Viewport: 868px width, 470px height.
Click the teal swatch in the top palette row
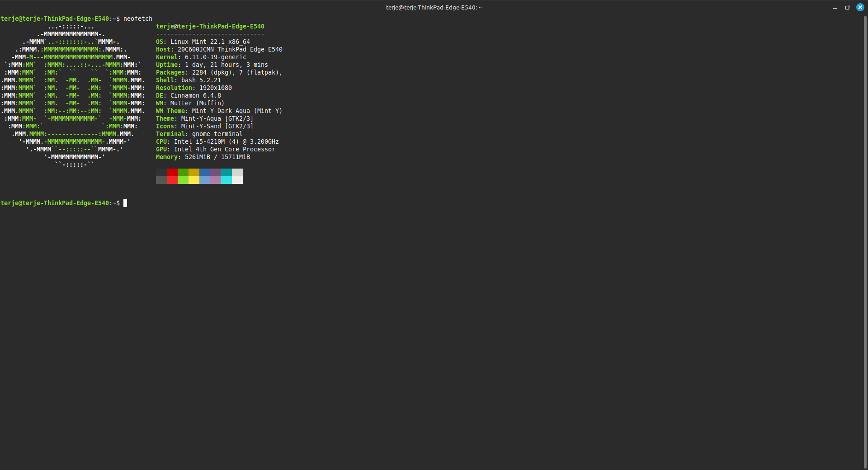pyautogui.click(x=226, y=173)
